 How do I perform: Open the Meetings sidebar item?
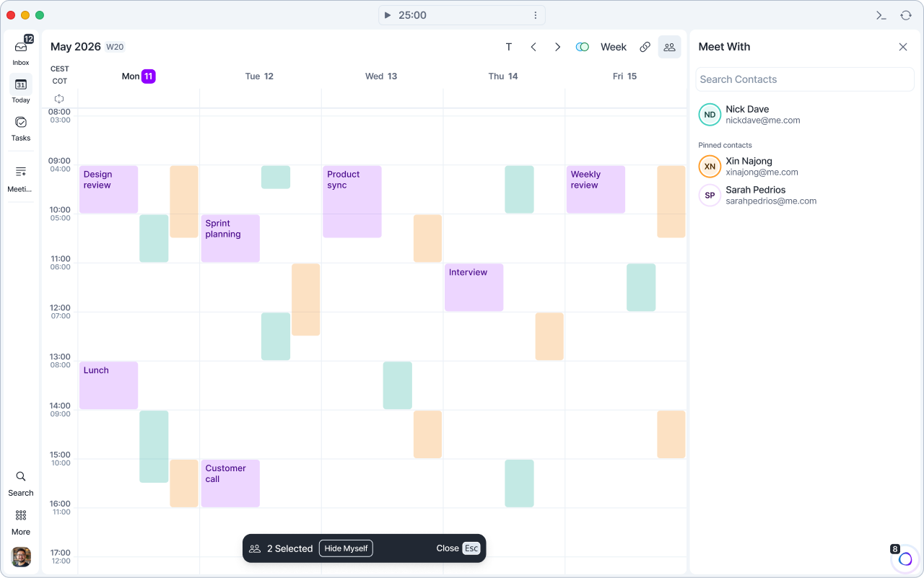click(21, 178)
